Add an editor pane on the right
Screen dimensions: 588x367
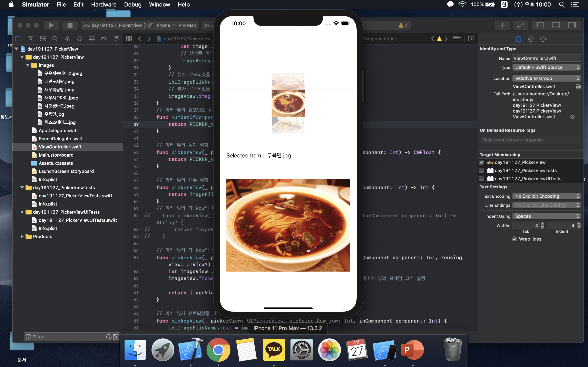coord(471,39)
